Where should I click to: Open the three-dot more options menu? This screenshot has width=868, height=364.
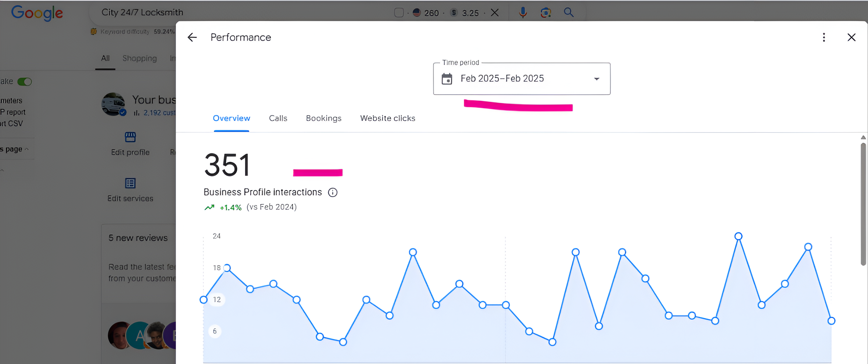(824, 37)
